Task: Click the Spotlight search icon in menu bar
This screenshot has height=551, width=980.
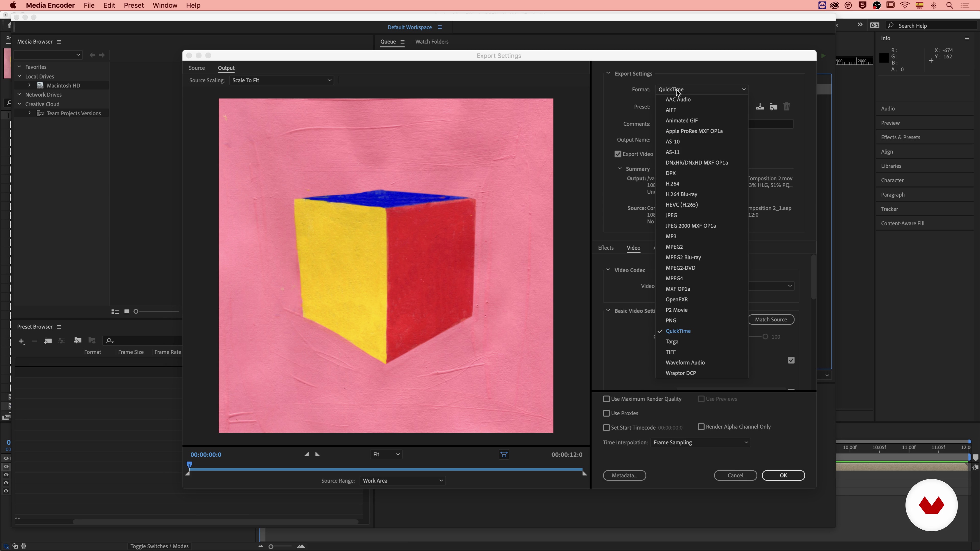Action: [x=950, y=5]
